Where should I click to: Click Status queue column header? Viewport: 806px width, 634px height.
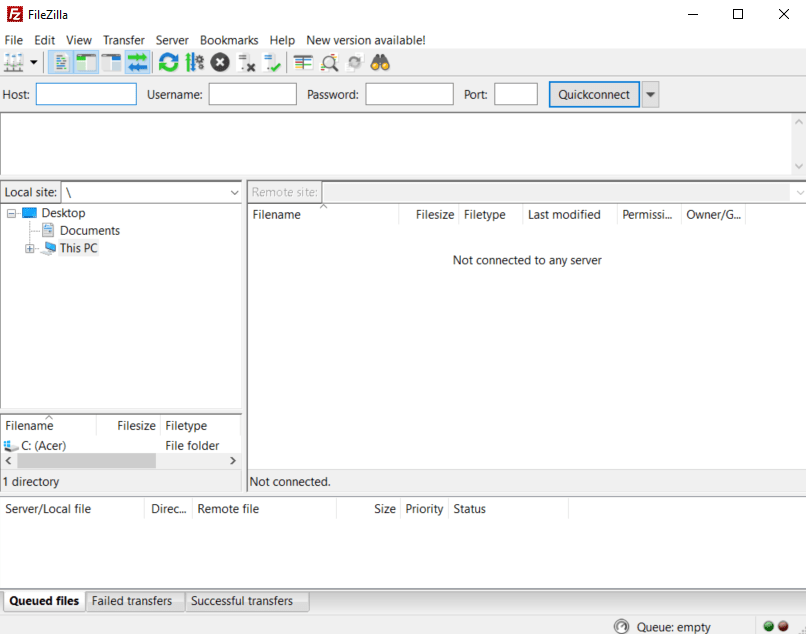(x=508, y=509)
